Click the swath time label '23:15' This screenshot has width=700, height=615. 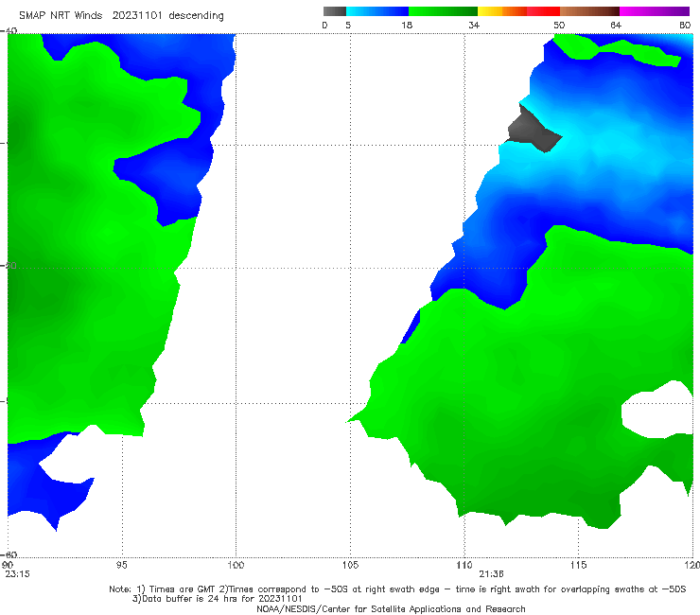tap(17, 574)
